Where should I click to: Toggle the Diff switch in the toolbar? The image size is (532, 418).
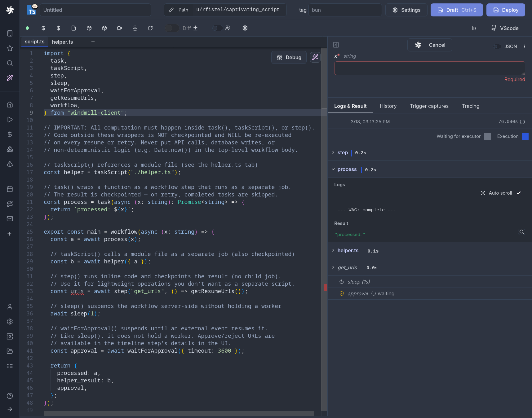[x=172, y=28]
